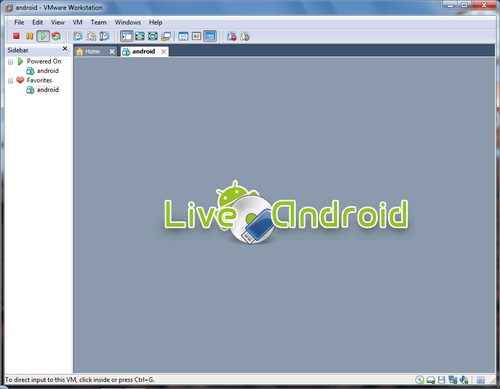Collapse the Powered On tree node
Screen dimensions: 500x389
(x=10, y=62)
